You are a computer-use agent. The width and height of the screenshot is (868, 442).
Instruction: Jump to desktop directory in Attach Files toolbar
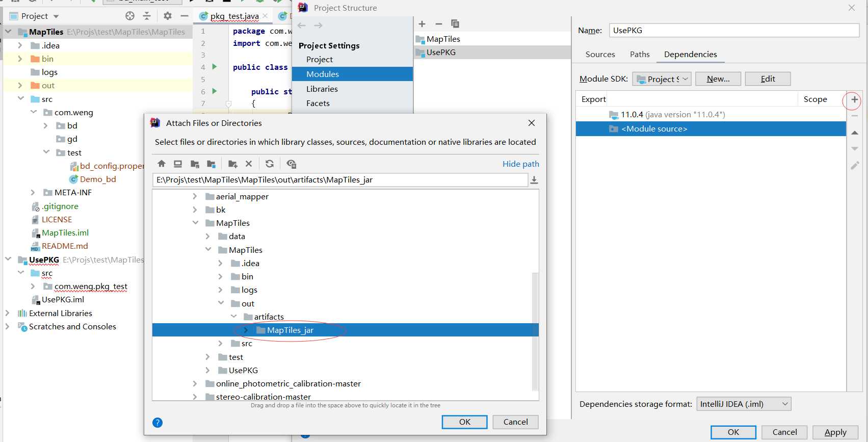(x=178, y=164)
